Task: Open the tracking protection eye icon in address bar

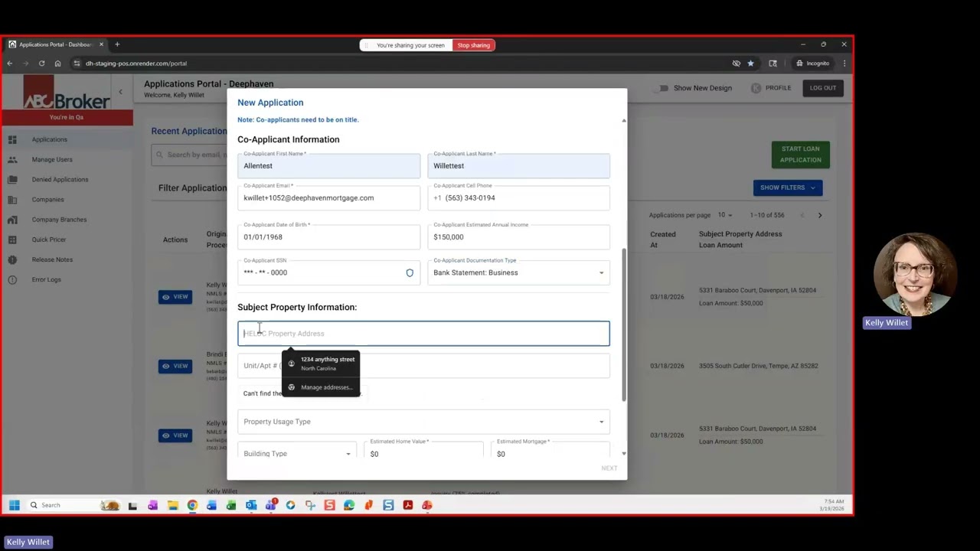Action: click(736, 64)
